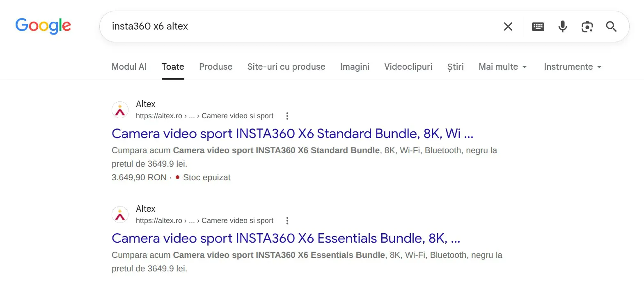
Task: Start voice search with the microphone icon
Action: click(562, 27)
